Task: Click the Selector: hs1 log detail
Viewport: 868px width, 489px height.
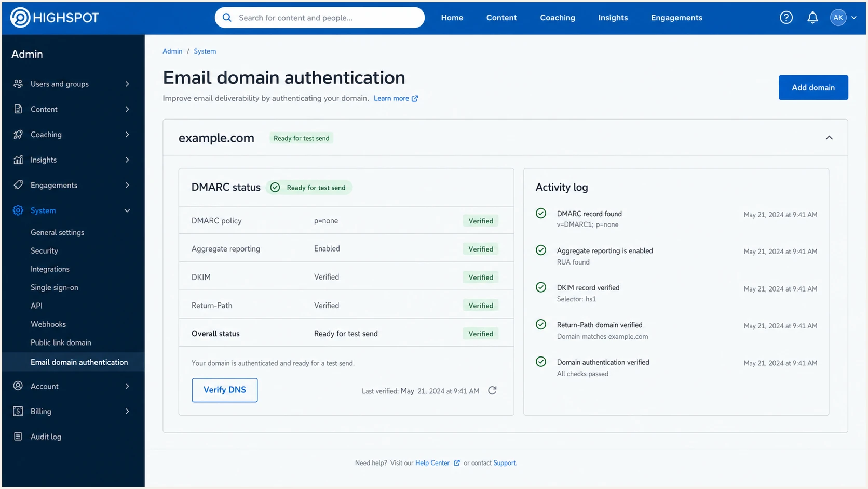Action: (x=576, y=299)
